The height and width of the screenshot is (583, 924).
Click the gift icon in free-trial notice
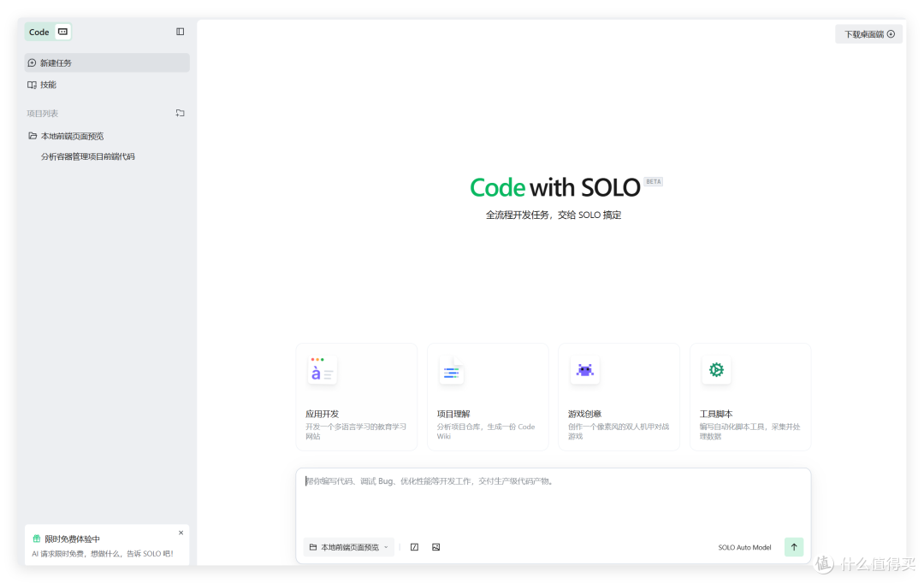pyautogui.click(x=37, y=539)
